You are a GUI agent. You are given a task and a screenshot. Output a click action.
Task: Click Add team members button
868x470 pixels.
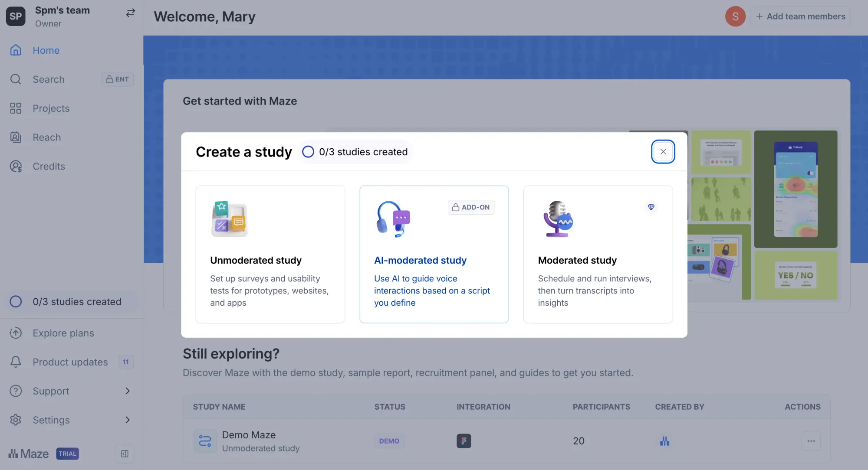coord(800,16)
